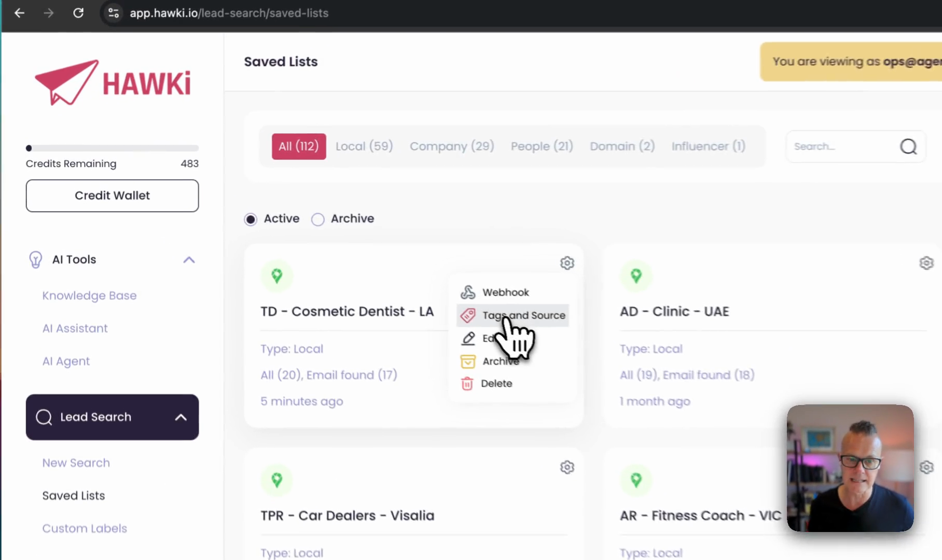Image resolution: width=942 pixels, height=560 pixels.
Task: Click the browser back arrow
Action: pos(19,13)
